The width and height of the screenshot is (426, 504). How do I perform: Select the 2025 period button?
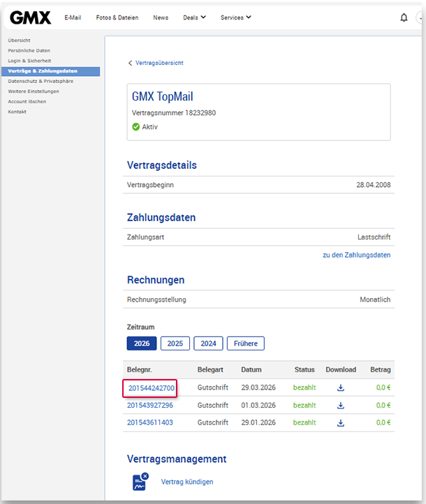point(175,343)
